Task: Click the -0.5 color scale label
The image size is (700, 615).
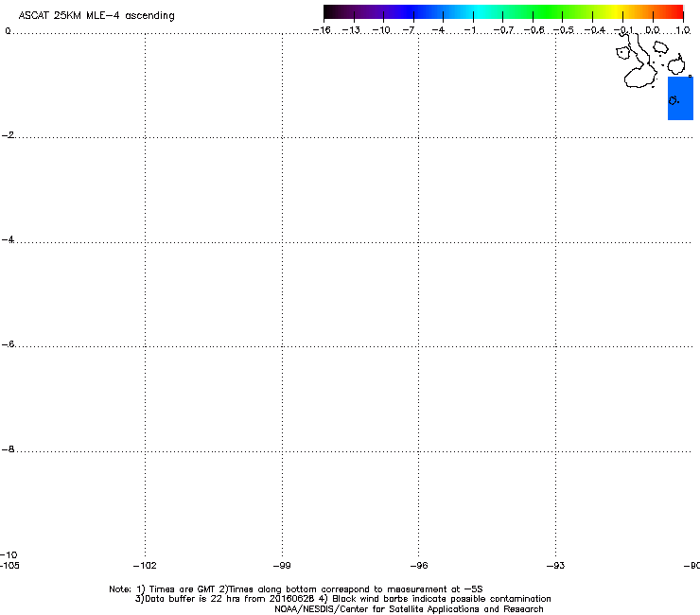Action: coord(564,30)
